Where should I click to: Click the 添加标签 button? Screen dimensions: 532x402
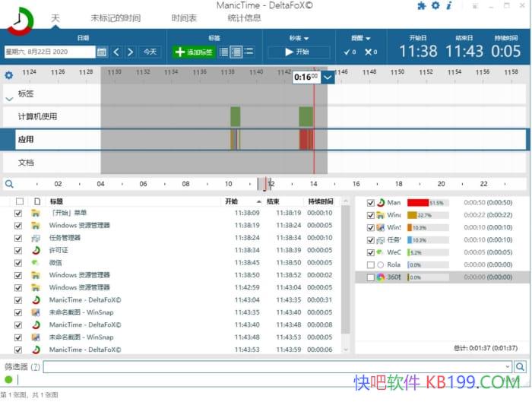(194, 52)
